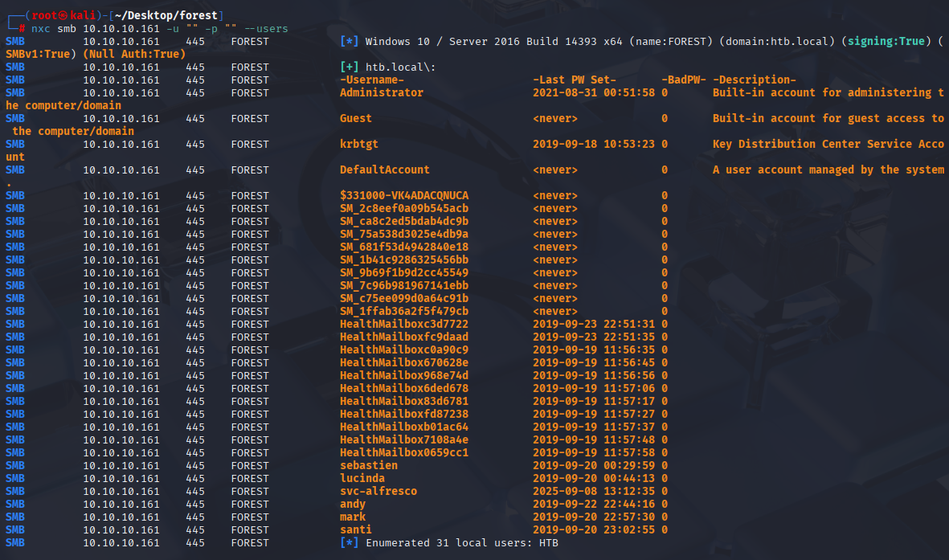
Task: Select the (name:FOREST) text
Action: 671,41
